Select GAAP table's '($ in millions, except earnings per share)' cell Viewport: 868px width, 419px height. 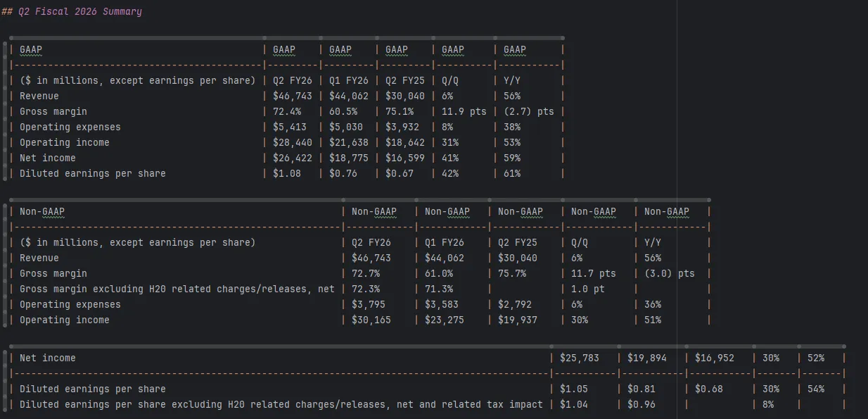pyautogui.click(x=138, y=80)
